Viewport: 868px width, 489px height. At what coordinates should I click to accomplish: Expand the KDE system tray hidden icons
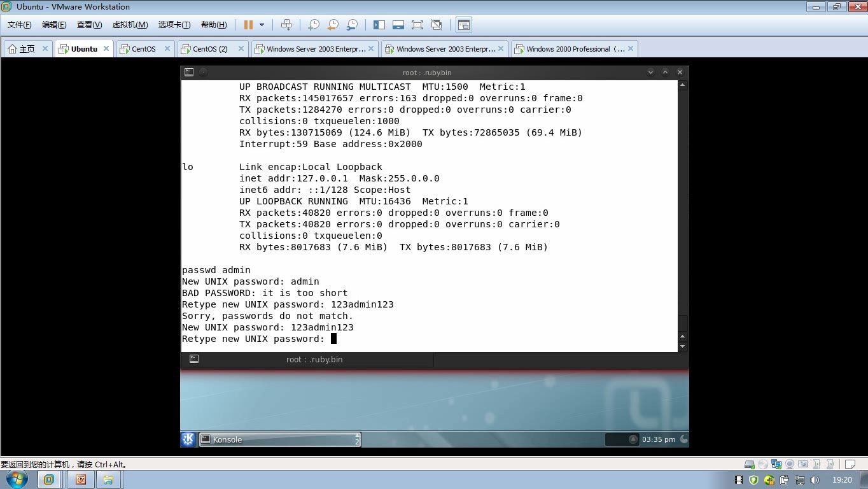[633, 439]
